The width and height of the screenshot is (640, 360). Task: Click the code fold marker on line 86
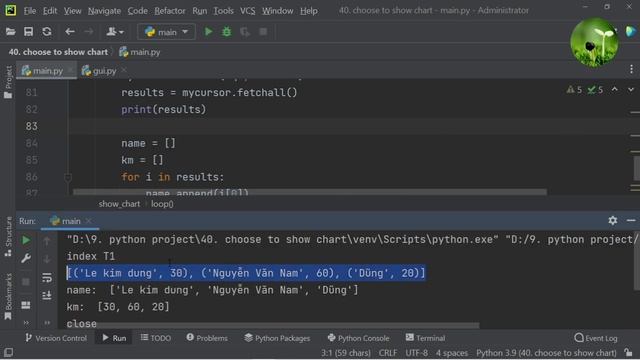tap(68, 177)
